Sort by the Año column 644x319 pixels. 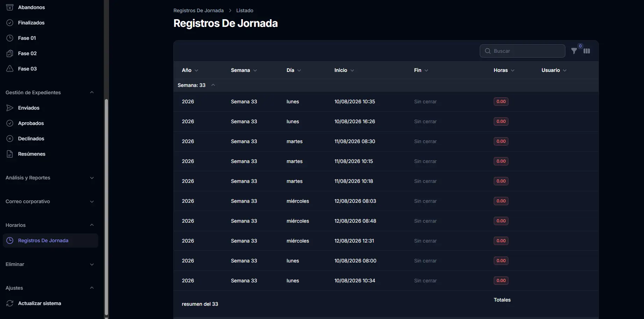[x=190, y=70]
